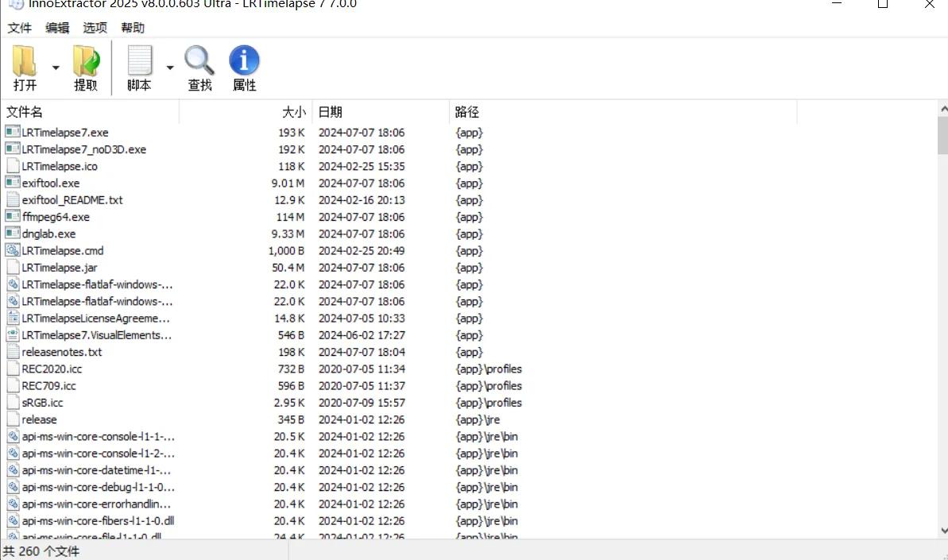Open the 脚本 (Script) toolbar icon
The width and height of the screenshot is (948, 560).
tap(139, 61)
